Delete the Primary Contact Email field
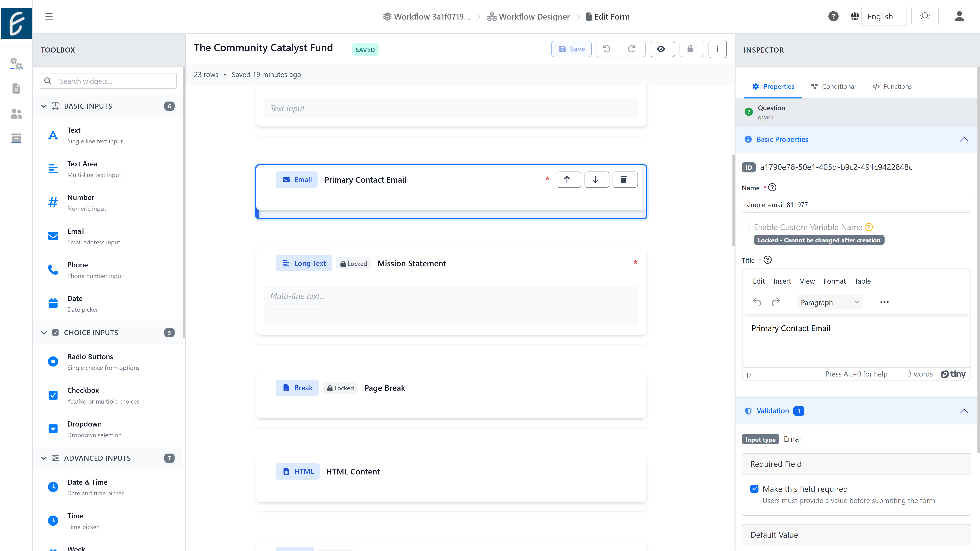 point(625,179)
